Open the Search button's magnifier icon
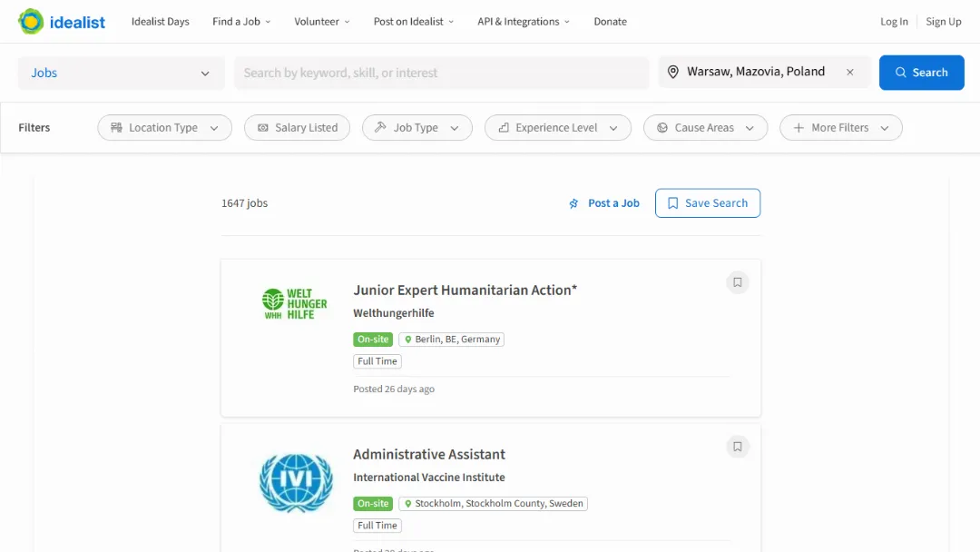The width and height of the screenshot is (980, 552). (901, 72)
